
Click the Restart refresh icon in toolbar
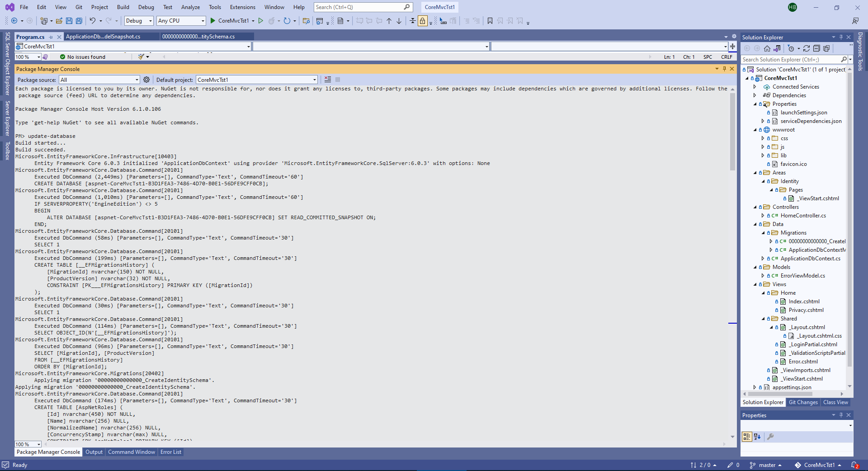pos(287,21)
